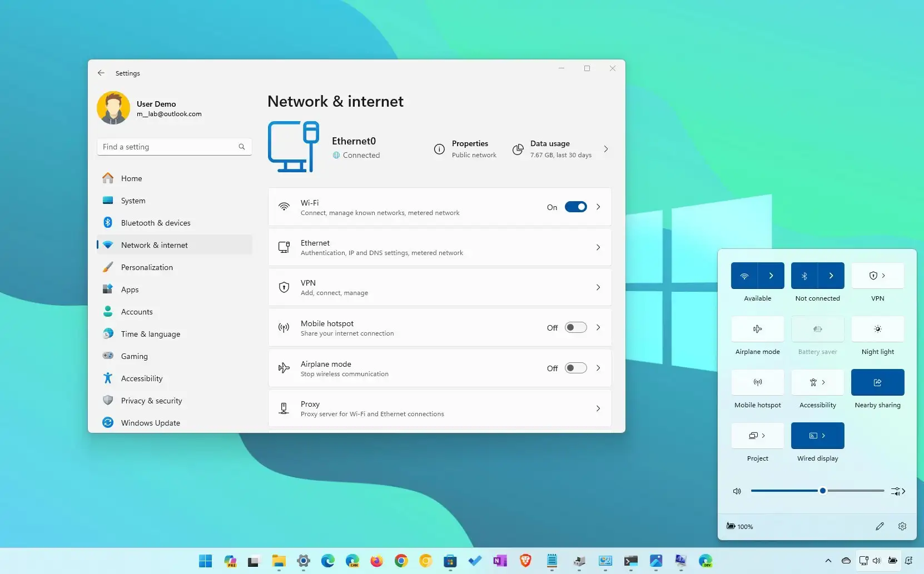Click the quick settings gear icon

(x=902, y=526)
